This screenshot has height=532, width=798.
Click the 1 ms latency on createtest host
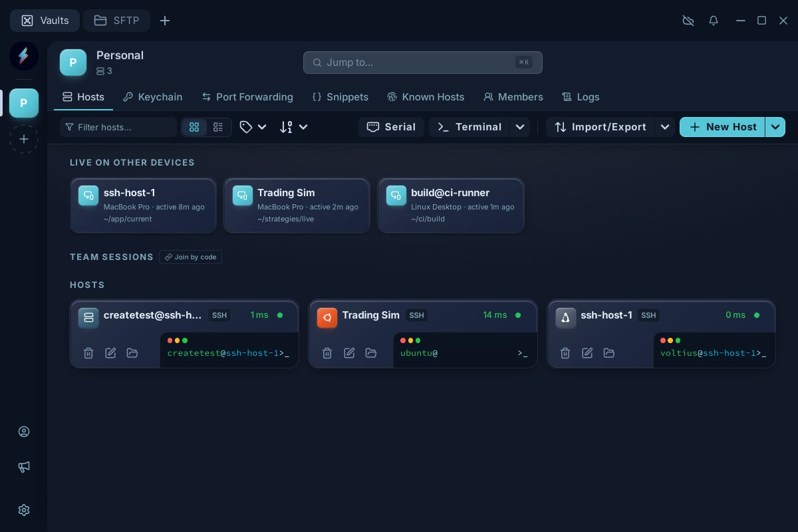click(x=259, y=315)
